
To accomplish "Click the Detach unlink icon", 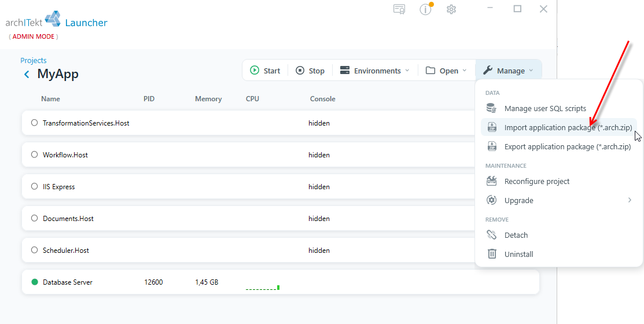I will pos(492,235).
